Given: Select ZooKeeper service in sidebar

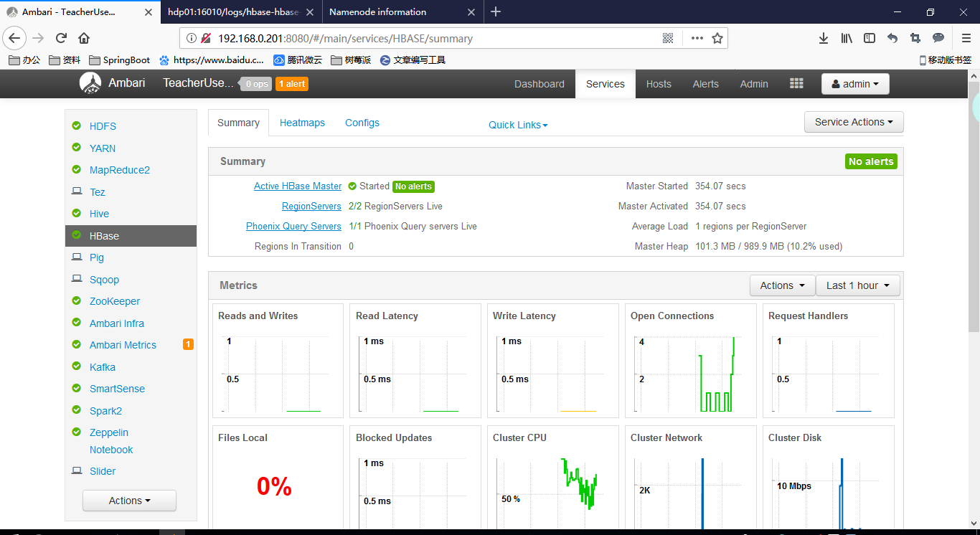Looking at the screenshot, I should click(115, 301).
